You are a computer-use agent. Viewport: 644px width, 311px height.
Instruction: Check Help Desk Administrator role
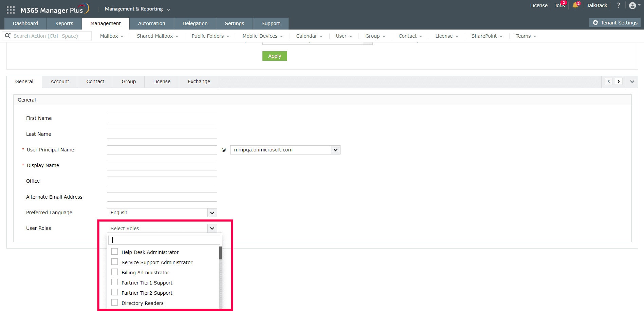point(115,252)
